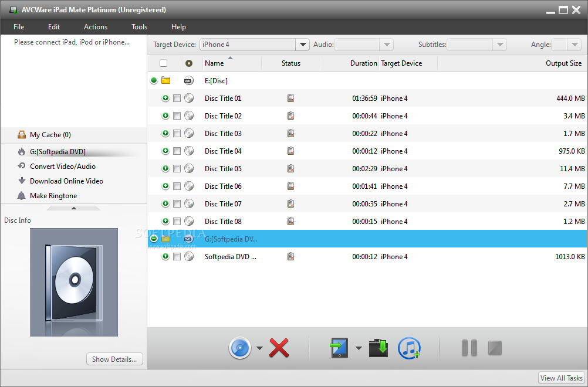This screenshot has width=588, height=387.
Task: Click the View All Tasks button
Action: [562, 378]
